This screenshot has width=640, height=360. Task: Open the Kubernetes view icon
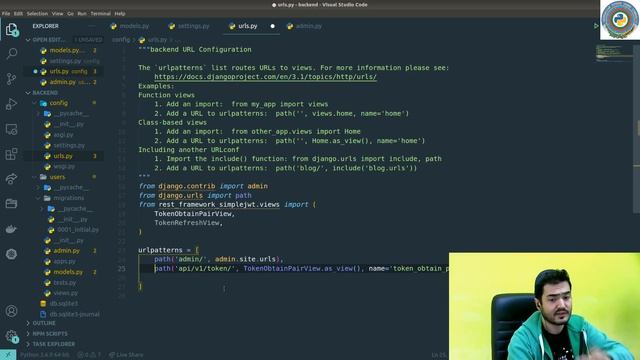(x=11, y=254)
